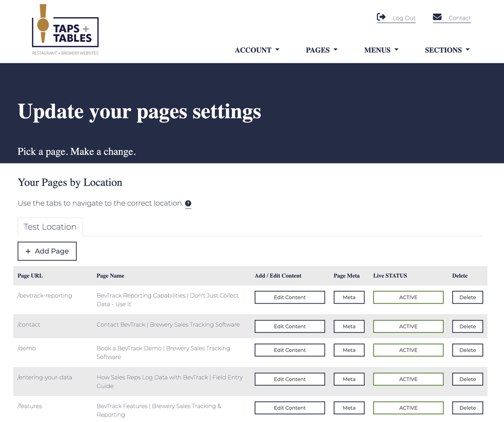
Task: Delete the /features page
Action: click(x=467, y=408)
